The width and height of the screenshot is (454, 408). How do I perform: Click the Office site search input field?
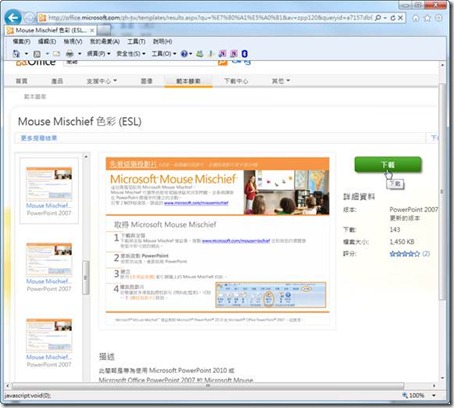click(140, 62)
